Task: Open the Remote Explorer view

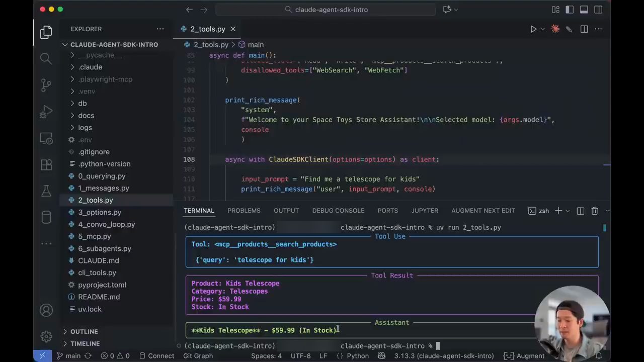Action: (46, 138)
